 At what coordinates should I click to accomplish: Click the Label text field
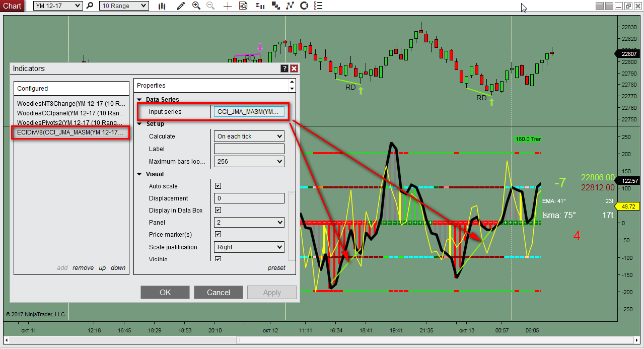pos(249,149)
